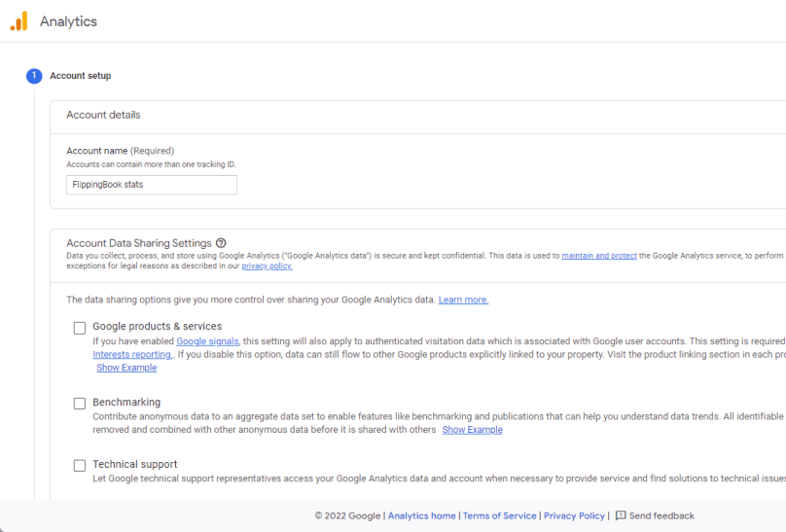Click the Technical support option label
Viewport: 786px width, 532px height.
(135, 464)
